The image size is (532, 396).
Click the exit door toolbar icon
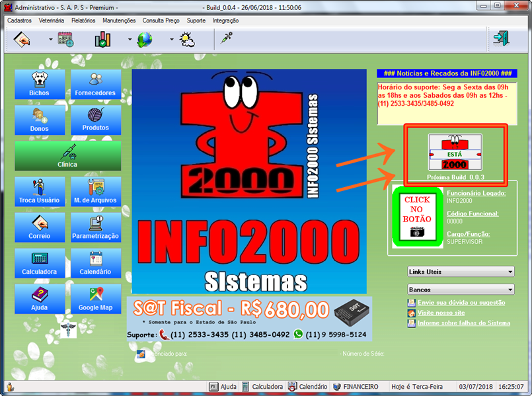501,39
